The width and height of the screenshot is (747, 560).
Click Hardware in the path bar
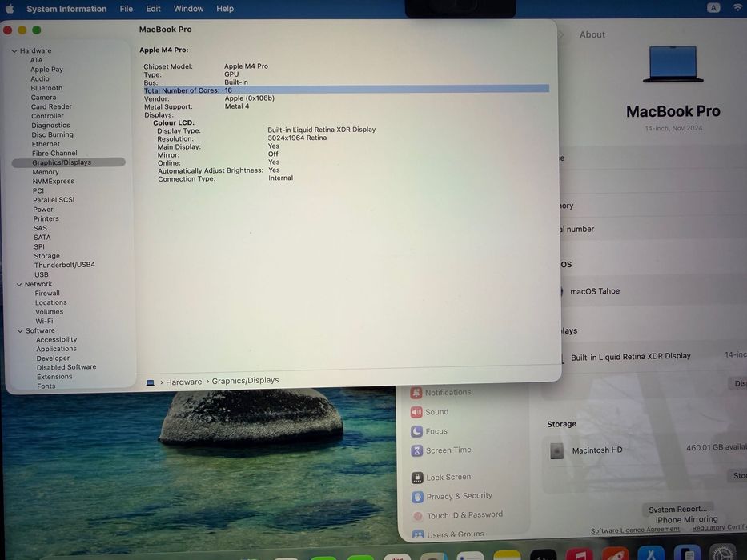tap(184, 382)
